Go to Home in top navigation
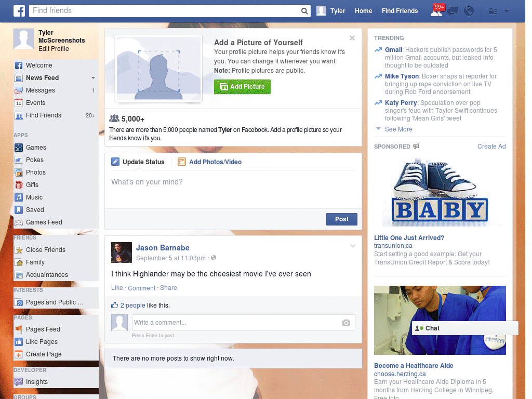 [x=363, y=11]
